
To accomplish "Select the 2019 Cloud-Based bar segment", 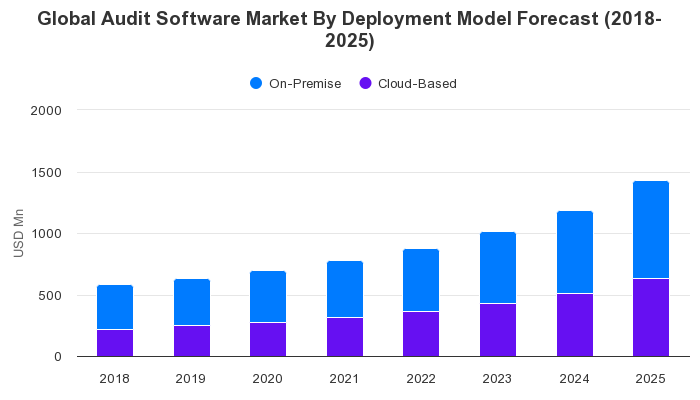I will 192,341.
